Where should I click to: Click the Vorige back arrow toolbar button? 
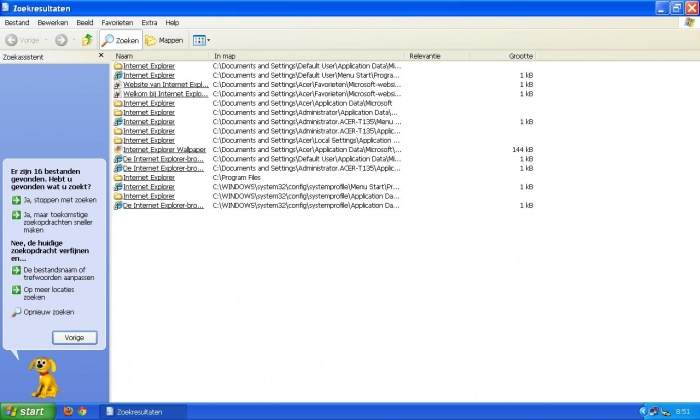22,40
